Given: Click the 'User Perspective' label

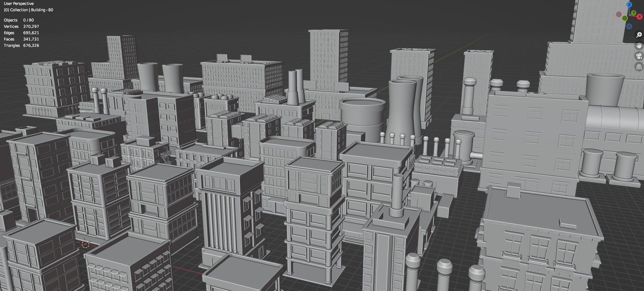Looking at the screenshot, I should (x=19, y=4).
